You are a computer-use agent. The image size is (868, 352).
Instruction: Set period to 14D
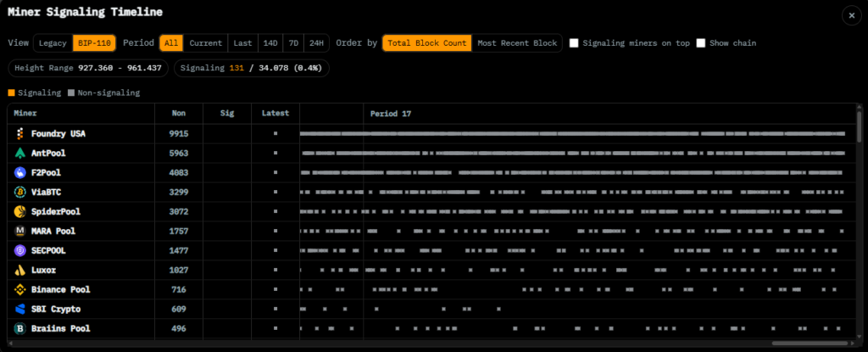[x=270, y=42]
